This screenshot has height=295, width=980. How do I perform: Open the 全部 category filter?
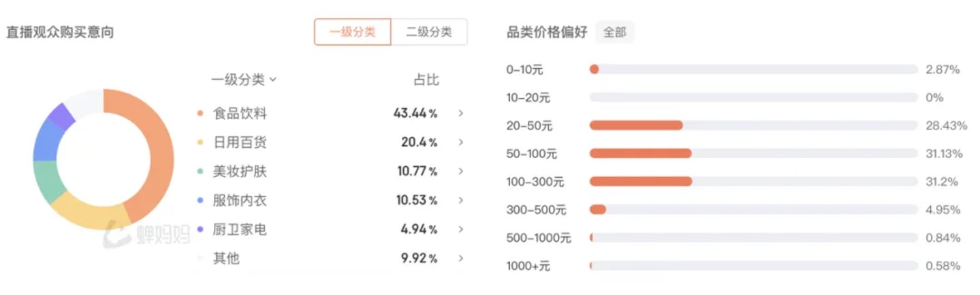pos(614,32)
